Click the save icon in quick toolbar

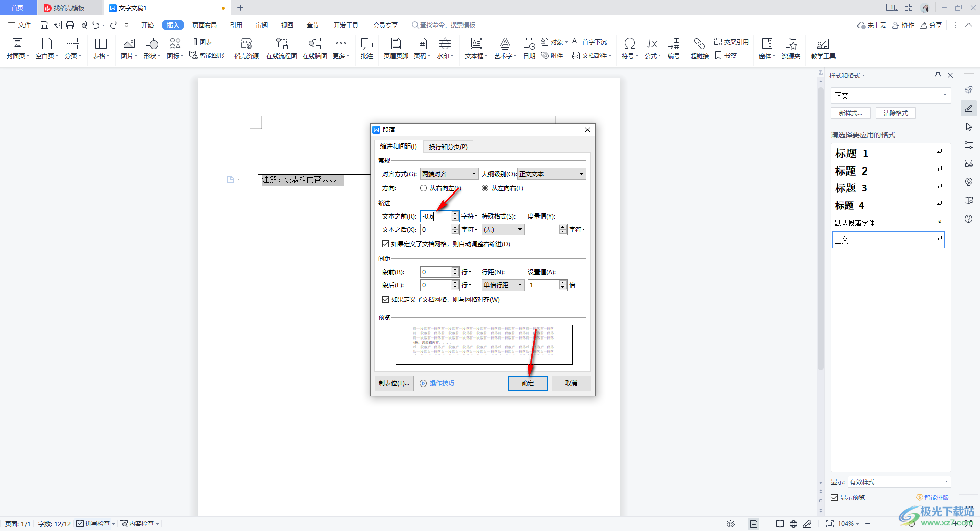click(x=44, y=25)
